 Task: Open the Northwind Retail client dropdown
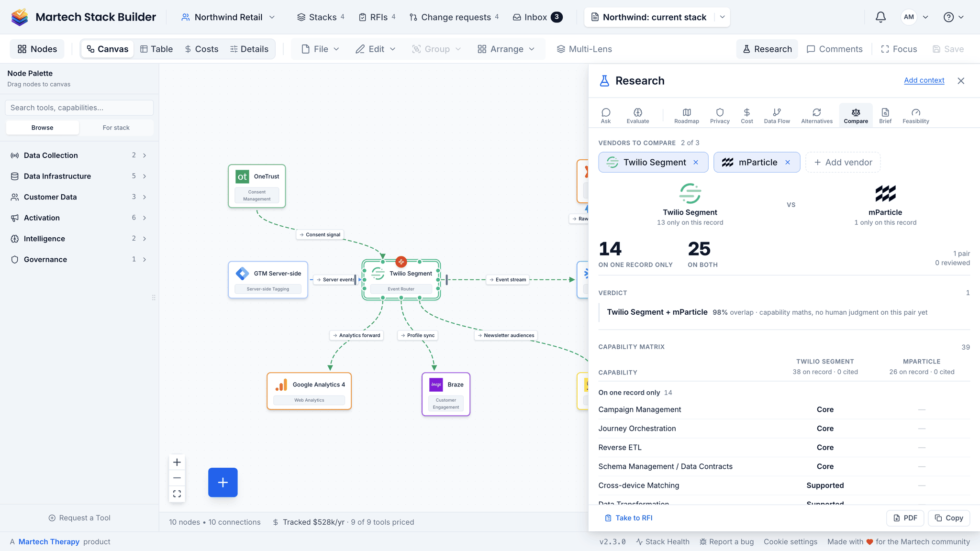pos(228,17)
